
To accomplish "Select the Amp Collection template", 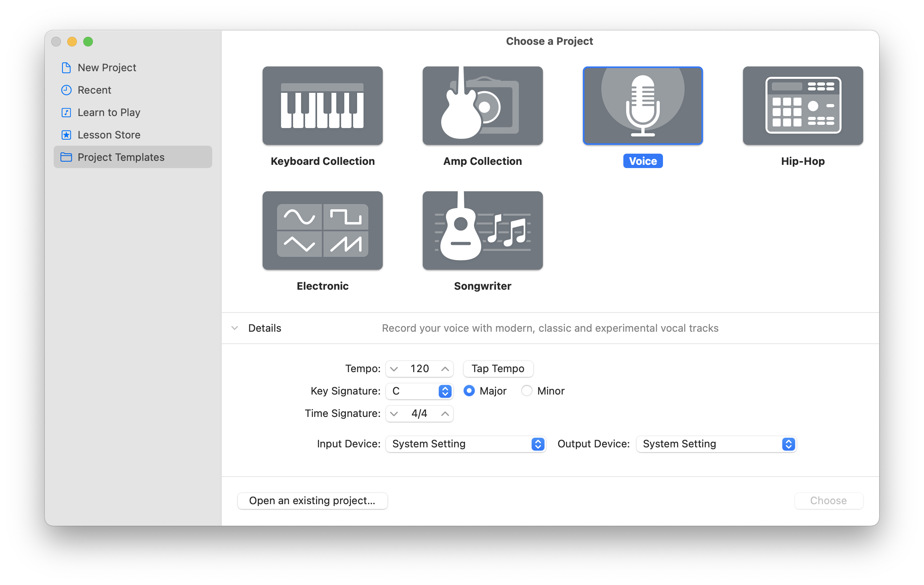I will point(482,106).
